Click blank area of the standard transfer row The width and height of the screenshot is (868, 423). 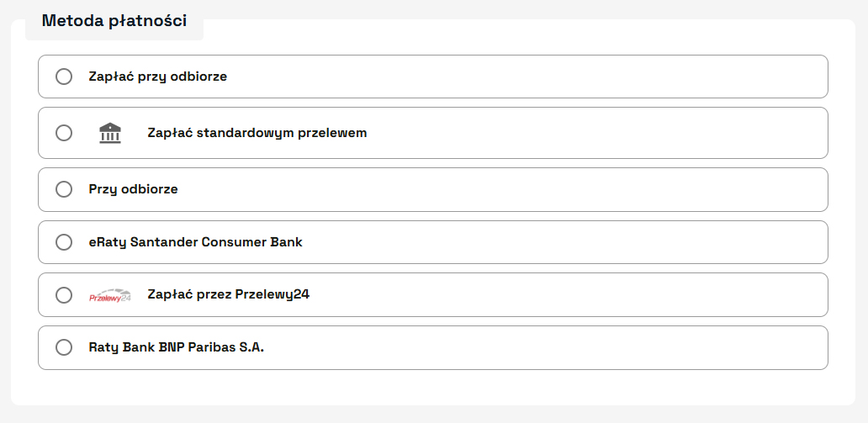[589, 133]
